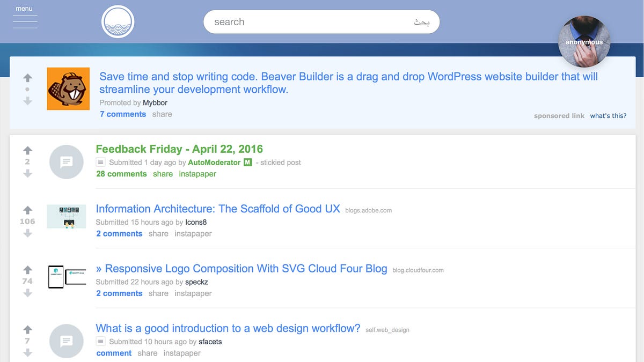Click the AutoModerator green M badge
This screenshot has width=644, height=362.
[x=247, y=162]
